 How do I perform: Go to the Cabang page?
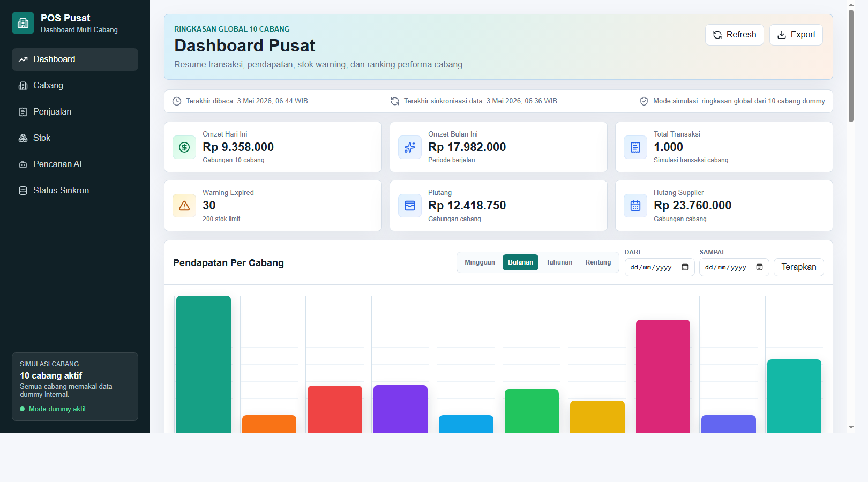[75, 86]
